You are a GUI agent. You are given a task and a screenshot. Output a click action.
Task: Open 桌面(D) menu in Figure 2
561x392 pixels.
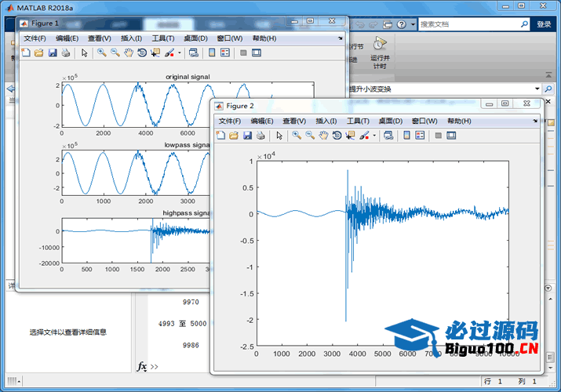[391, 122]
